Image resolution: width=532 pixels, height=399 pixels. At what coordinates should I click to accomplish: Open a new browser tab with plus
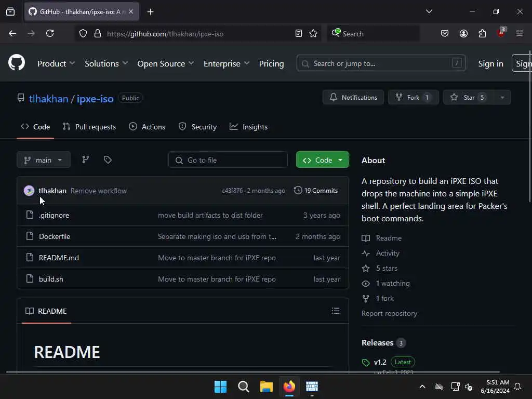(150, 12)
